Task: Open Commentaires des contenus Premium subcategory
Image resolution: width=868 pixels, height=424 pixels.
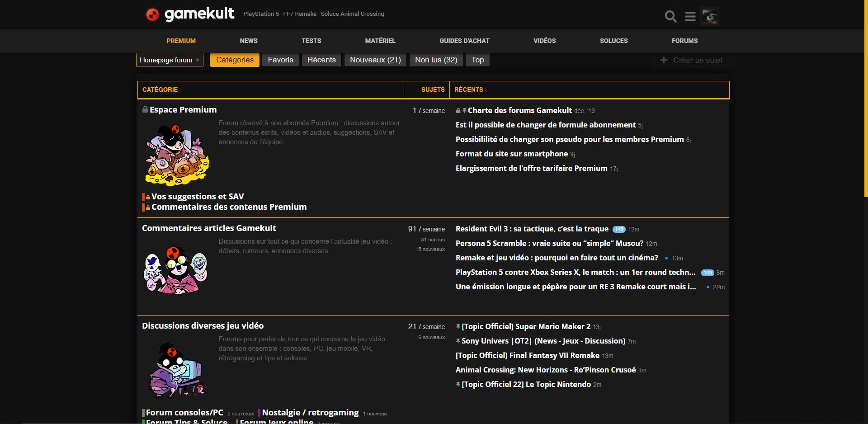Action: [x=229, y=207]
